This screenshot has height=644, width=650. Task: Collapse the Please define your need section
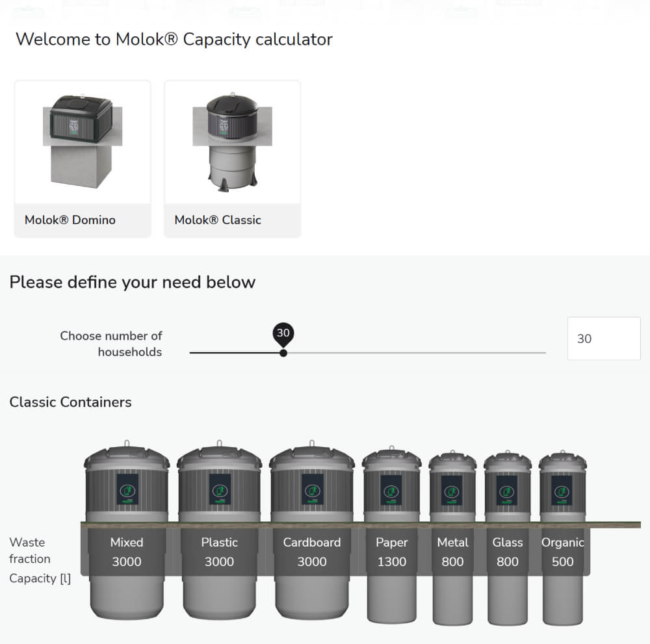pos(132,282)
